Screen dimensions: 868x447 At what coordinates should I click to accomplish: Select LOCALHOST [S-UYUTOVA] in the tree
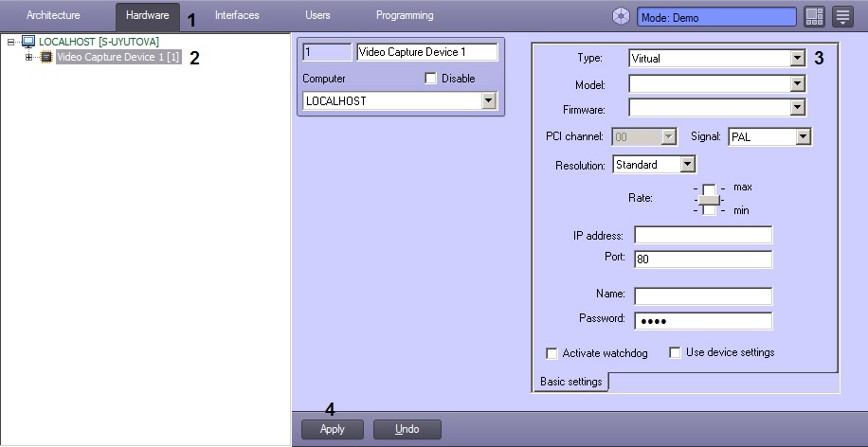tap(99, 42)
